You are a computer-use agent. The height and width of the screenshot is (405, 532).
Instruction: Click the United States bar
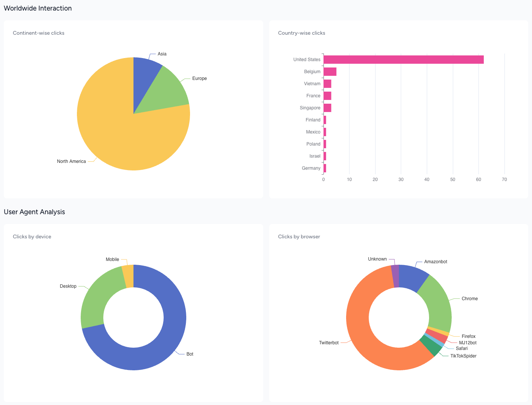403,60
